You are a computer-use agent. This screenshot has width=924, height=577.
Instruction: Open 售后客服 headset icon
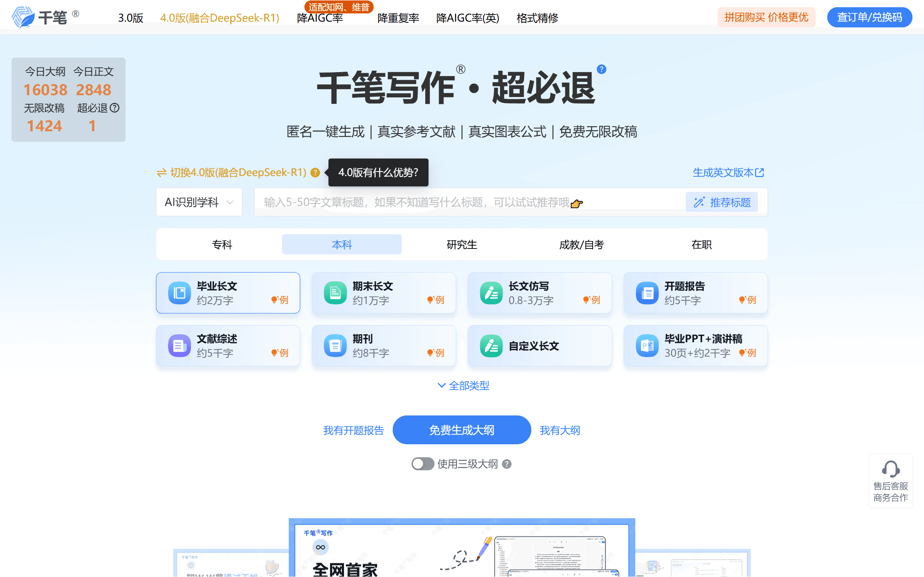tap(890, 470)
